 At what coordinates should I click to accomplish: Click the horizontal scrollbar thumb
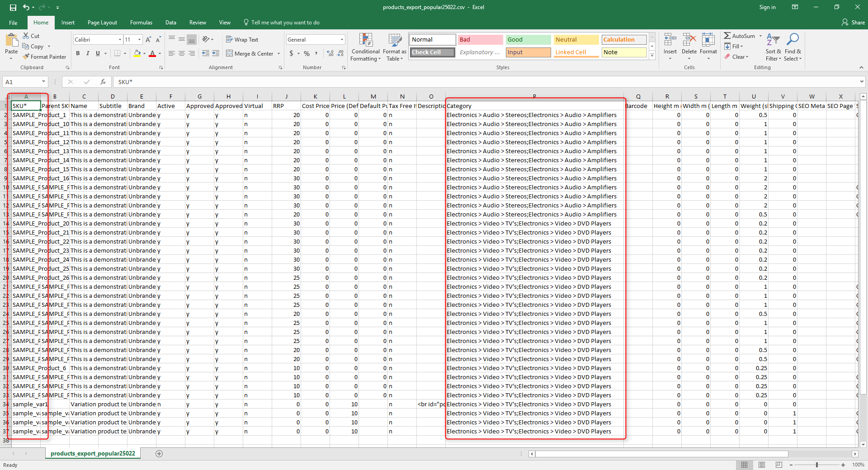tap(661, 454)
